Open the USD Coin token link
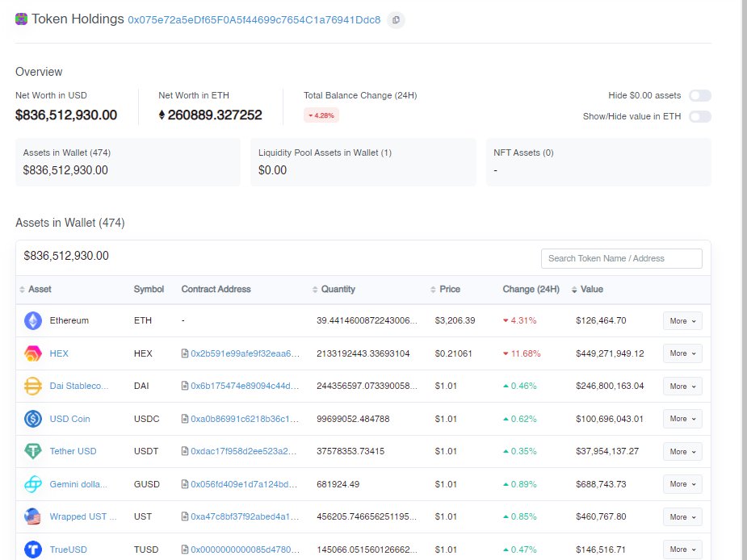 pos(69,419)
